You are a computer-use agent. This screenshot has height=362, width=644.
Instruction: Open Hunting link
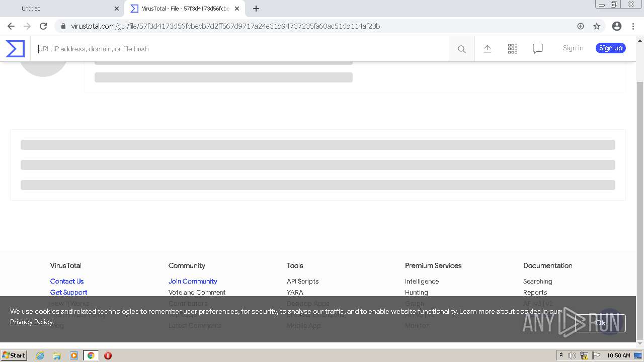[416, 292]
